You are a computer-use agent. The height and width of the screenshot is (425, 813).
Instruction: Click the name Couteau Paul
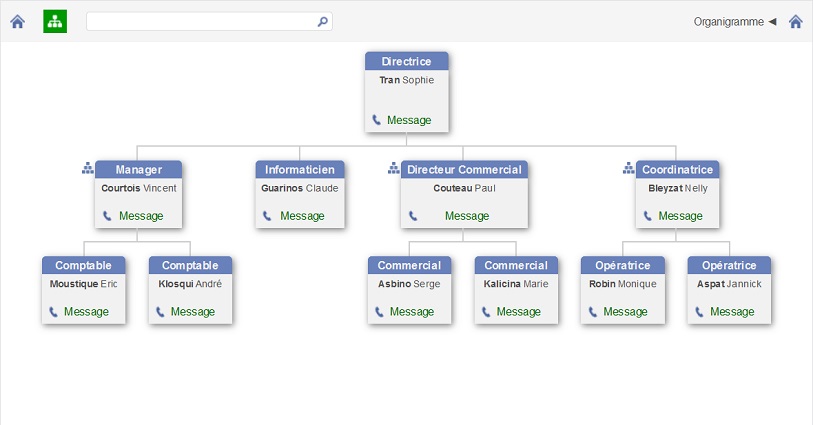(464, 188)
